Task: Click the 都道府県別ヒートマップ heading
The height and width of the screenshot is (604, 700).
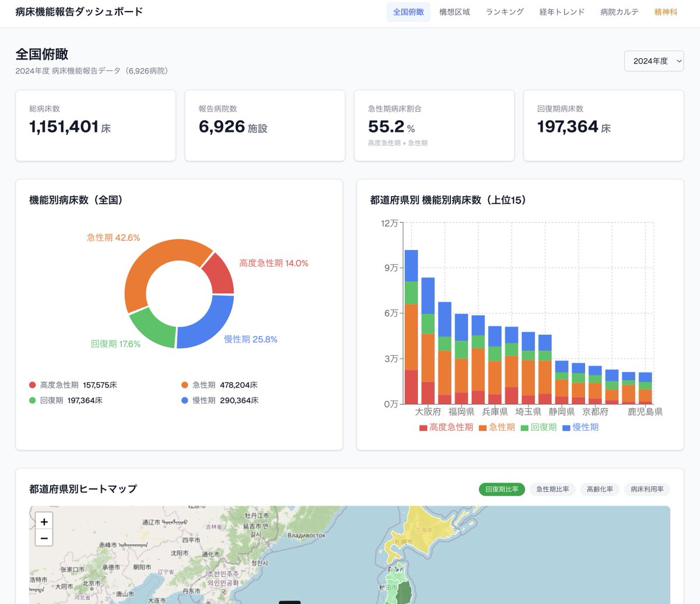Action: (x=83, y=489)
